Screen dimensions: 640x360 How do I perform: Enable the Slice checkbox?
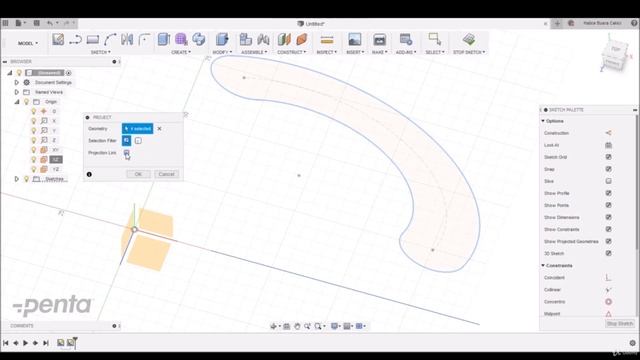pos(608,181)
